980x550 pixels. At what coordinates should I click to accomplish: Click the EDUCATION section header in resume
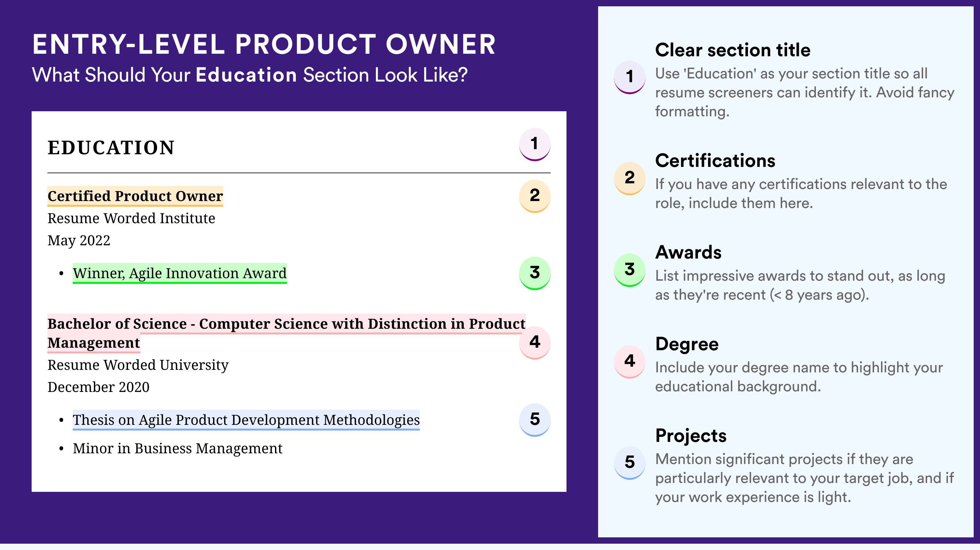click(111, 148)
